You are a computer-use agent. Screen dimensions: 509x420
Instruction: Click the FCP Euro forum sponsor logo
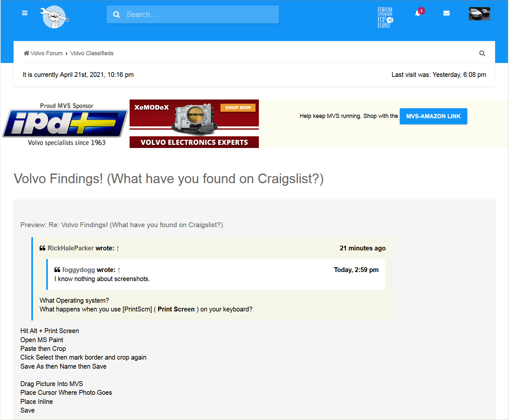(385, 18)
